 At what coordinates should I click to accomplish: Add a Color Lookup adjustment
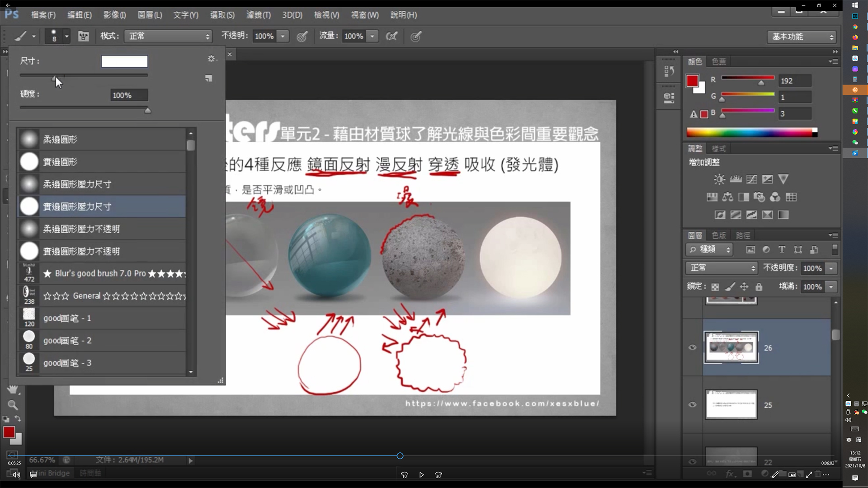[791, 197]
